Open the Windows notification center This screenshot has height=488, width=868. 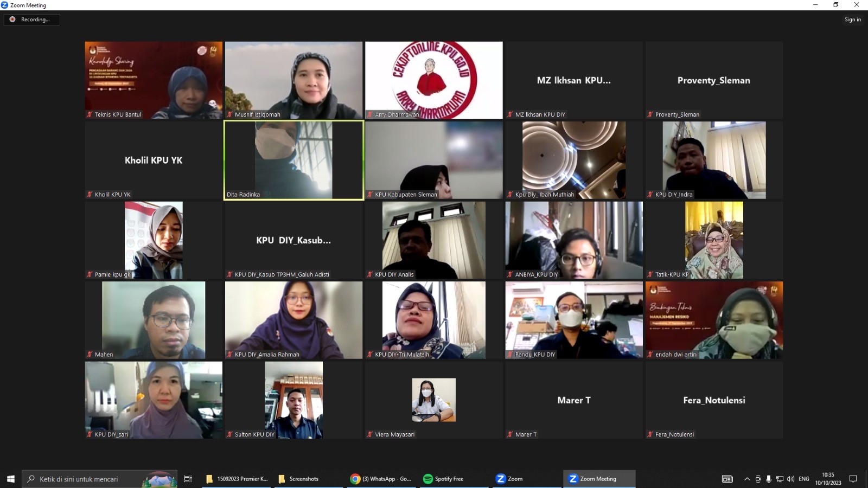[853, 479]
